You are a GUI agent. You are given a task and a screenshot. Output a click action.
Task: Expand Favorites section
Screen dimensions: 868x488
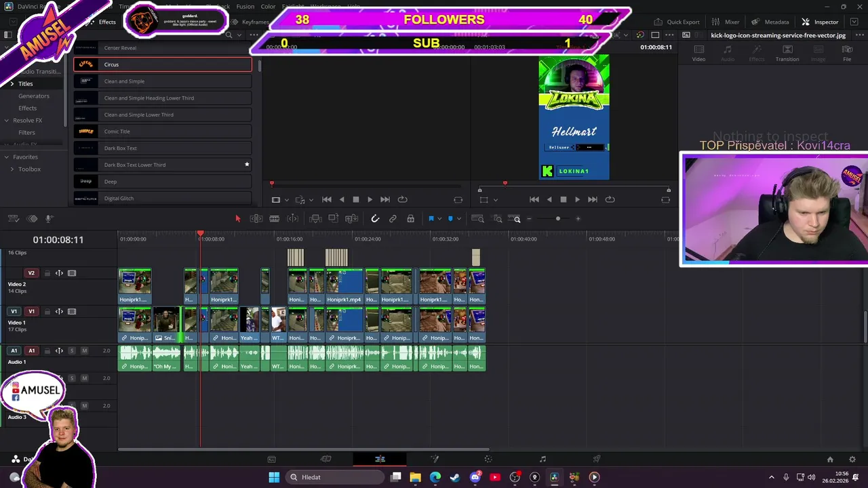[6, 157]
